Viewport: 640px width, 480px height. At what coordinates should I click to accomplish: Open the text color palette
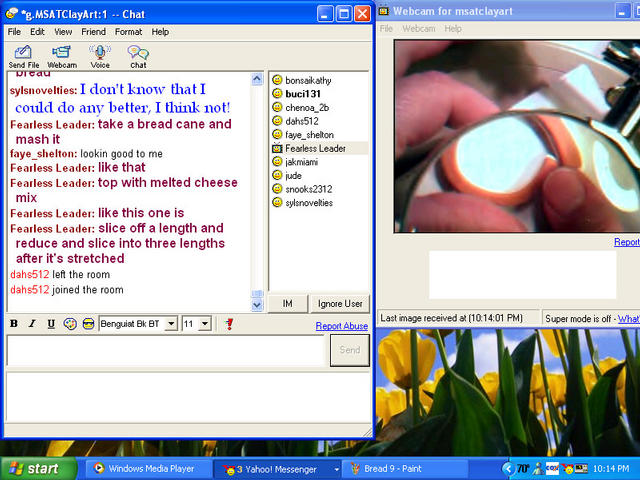(70, 324)
